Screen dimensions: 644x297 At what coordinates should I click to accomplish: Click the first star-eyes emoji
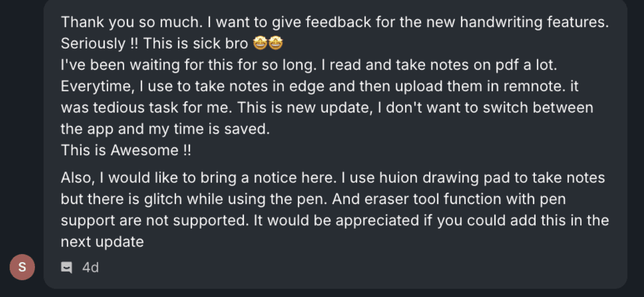pyautogui.click(x=261, y=43)
